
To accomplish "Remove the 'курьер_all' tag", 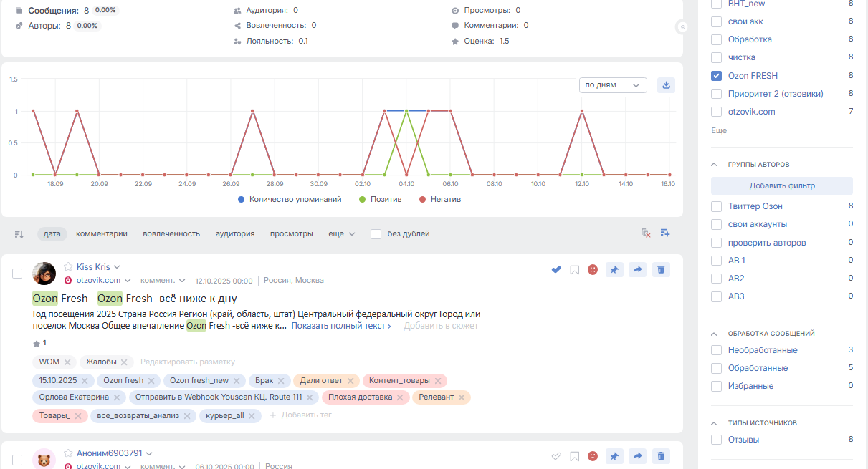I will click(x=252, y=416).
